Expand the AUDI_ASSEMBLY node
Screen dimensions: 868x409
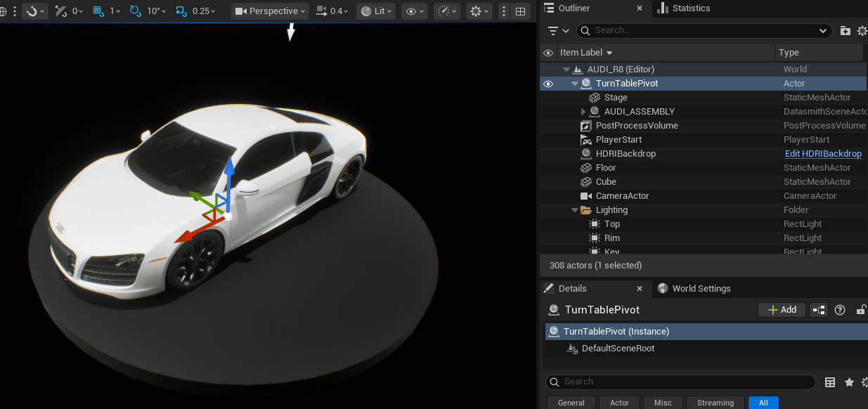(x=583, y=112)
